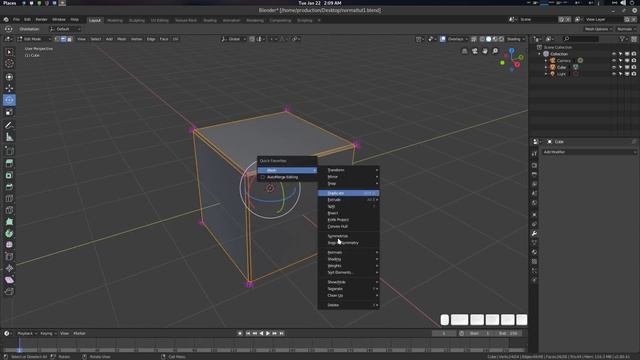Open the Delete submenu
The height and width of the screenshot is (360, 640).
click(x=349, y=305)
